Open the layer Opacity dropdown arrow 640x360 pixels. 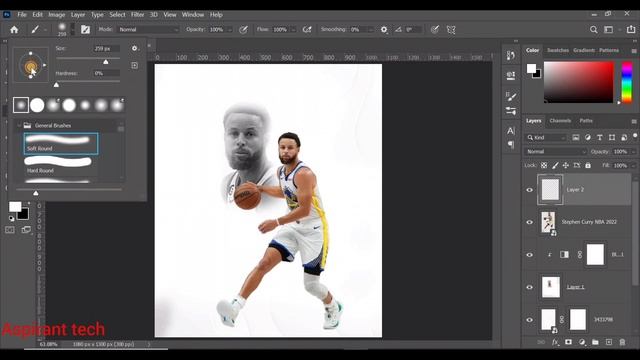pos(633,152)
